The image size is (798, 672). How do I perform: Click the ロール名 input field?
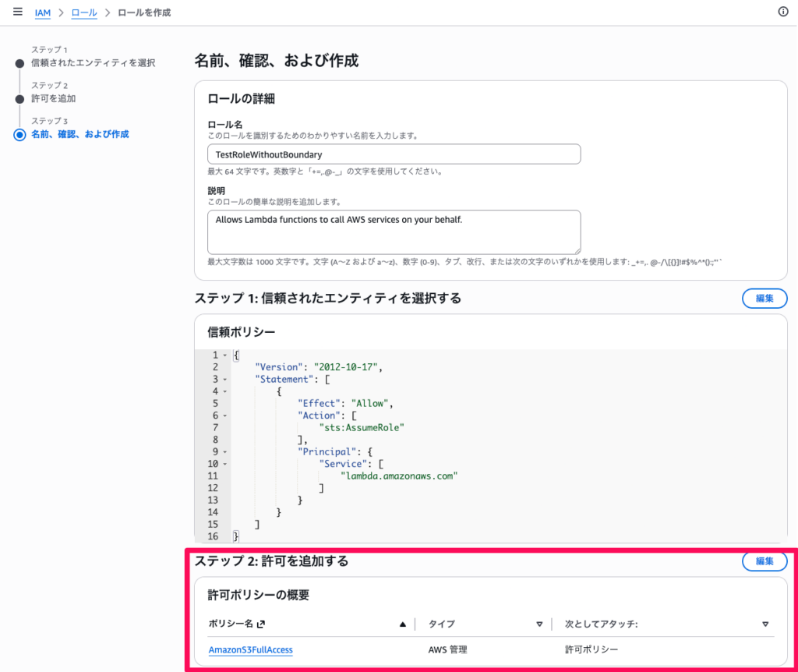click(x=394, y=154)
